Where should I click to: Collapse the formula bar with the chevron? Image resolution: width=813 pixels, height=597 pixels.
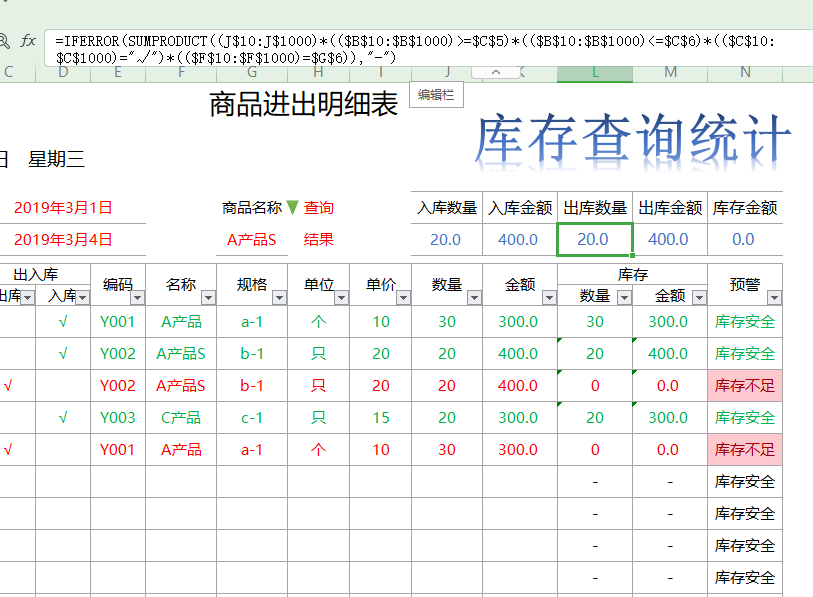(x=496, y=72)
